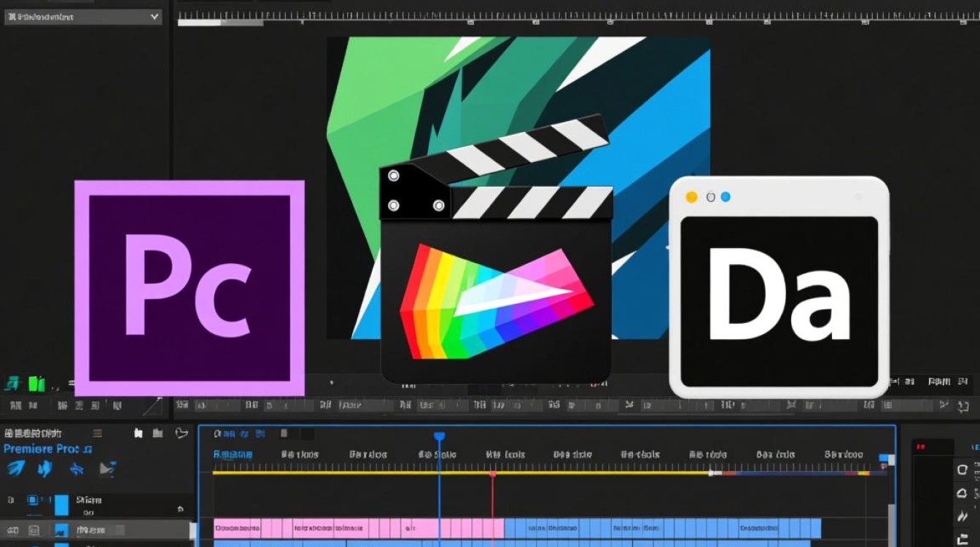
Task: Click the preview scrub bar near top ruler
Action: pos(220,23)
